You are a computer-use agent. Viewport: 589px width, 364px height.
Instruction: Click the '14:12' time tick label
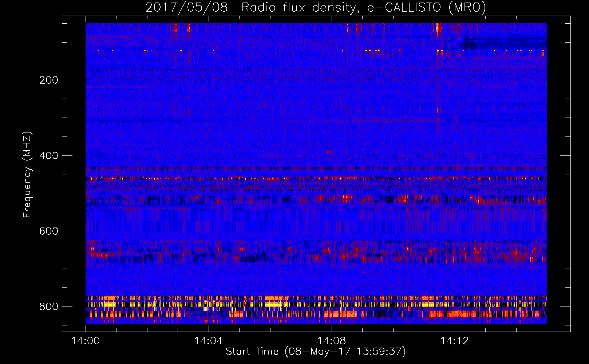click(455, 341)
